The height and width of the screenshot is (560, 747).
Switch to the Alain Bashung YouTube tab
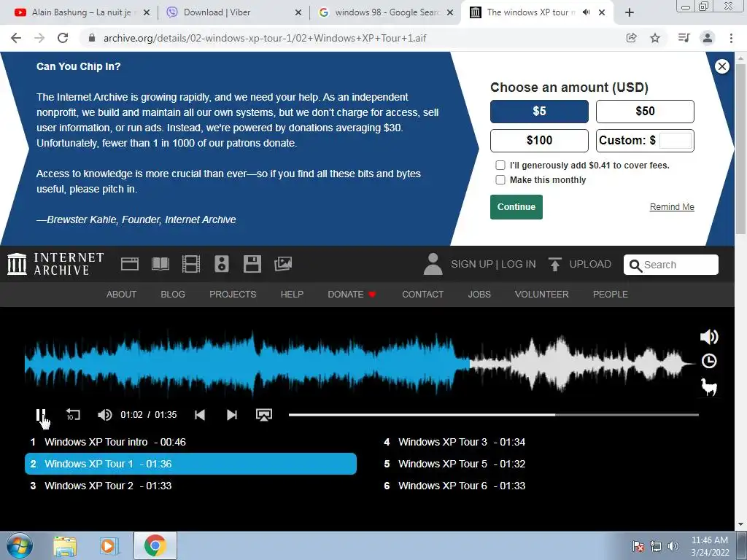point(81,12)
